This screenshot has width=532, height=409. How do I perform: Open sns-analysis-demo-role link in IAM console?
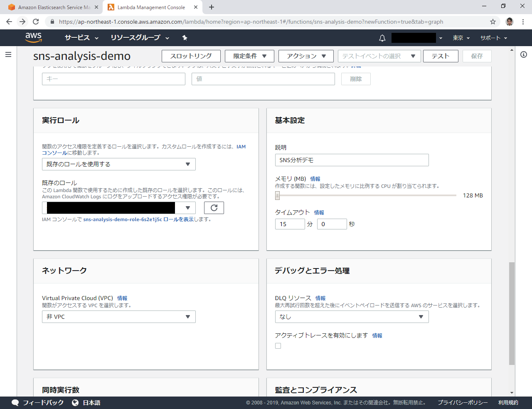point(138,219)
